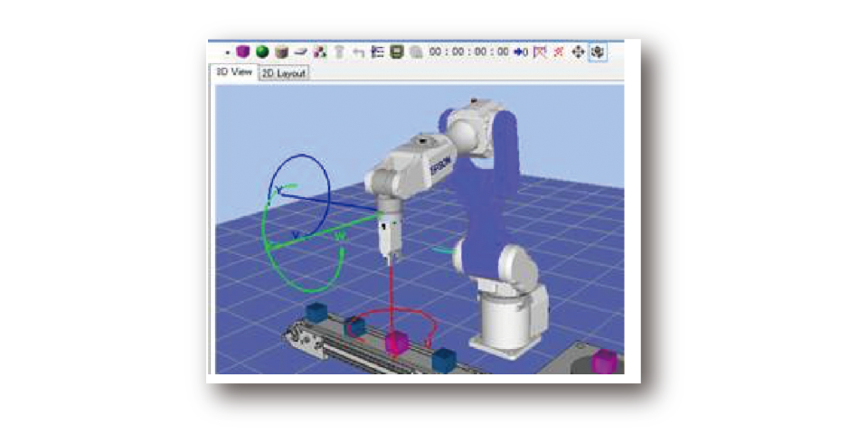Click the green W rotation axis label
The image size is (868, 434).
[340, 237]
